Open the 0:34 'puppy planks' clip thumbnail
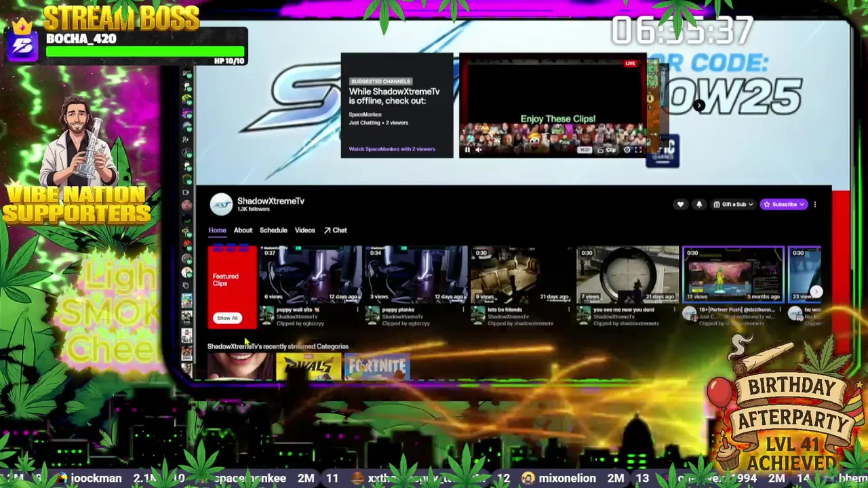This screenshot has width=868, height=488. coord(416,274)
